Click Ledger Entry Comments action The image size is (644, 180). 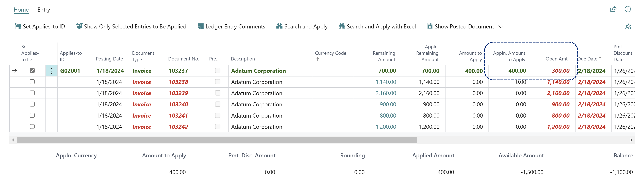point(231,27)
